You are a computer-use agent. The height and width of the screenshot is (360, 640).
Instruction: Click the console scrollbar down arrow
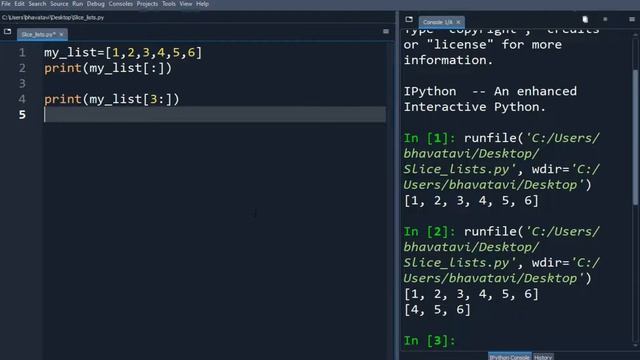[635, 345]
